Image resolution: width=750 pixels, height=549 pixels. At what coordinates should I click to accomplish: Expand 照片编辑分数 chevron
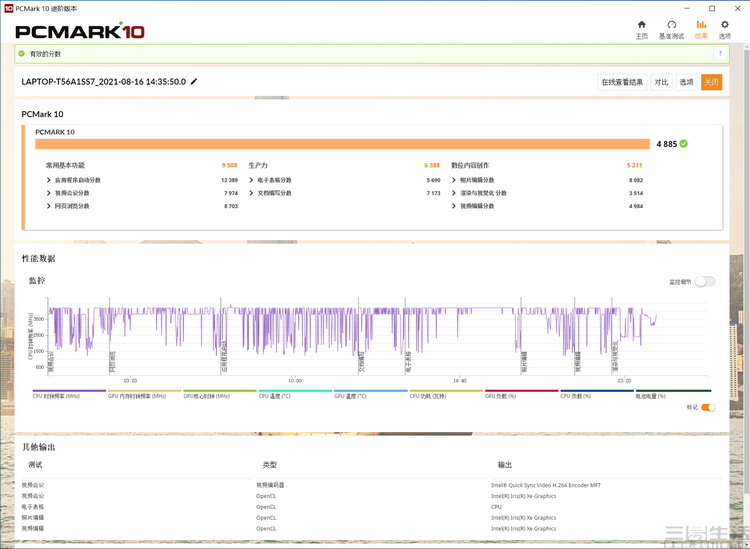[x=454, y=180]
